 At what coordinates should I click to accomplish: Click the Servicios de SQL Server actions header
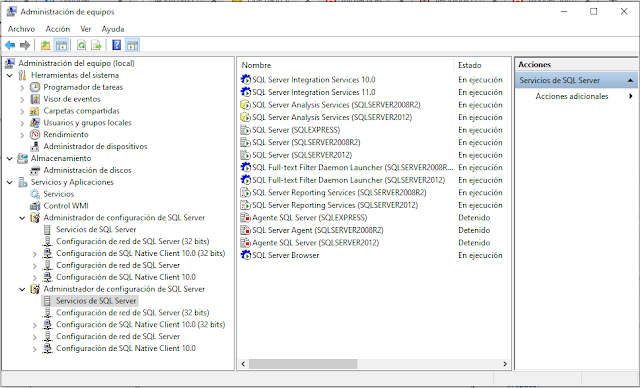pyautogui.click(x=576, y=80)
